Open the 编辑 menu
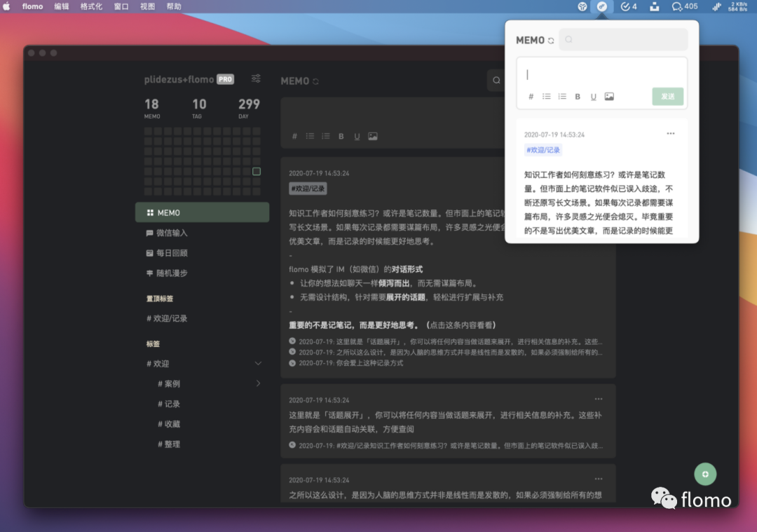This screenshot has height=532, width=757. pyautogui.click(x=61, y=6)
